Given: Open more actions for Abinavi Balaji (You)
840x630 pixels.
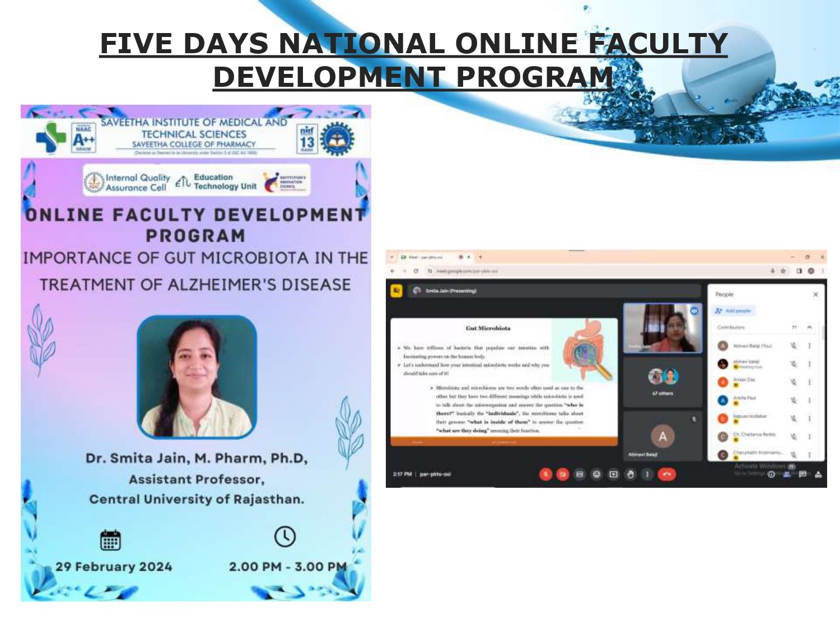Looking at the screenshot, I should click(x=809, y=346).
